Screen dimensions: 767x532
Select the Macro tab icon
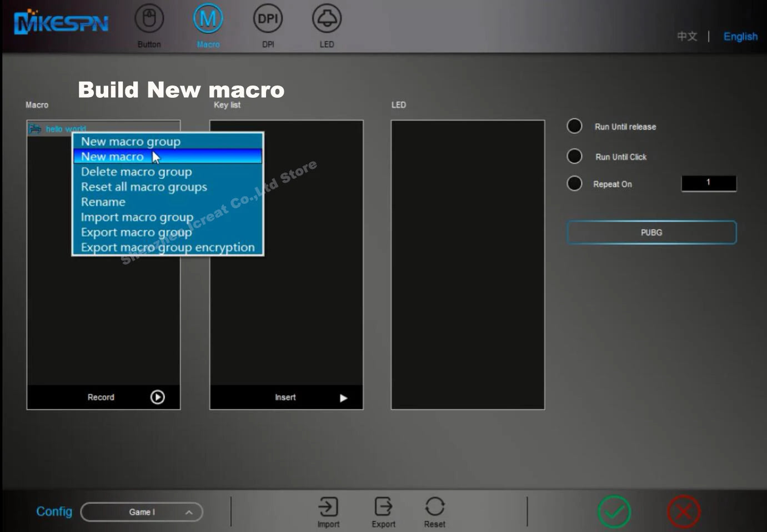pos(208,19)
